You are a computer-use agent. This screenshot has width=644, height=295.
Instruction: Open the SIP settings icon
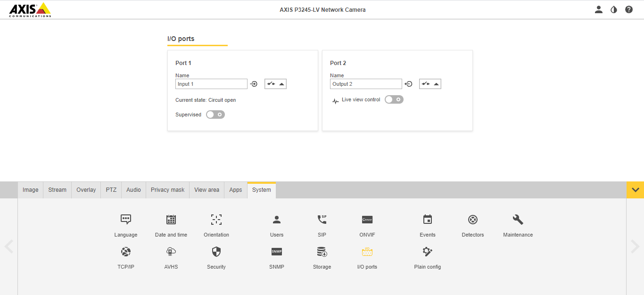click(x=322, y=219)
